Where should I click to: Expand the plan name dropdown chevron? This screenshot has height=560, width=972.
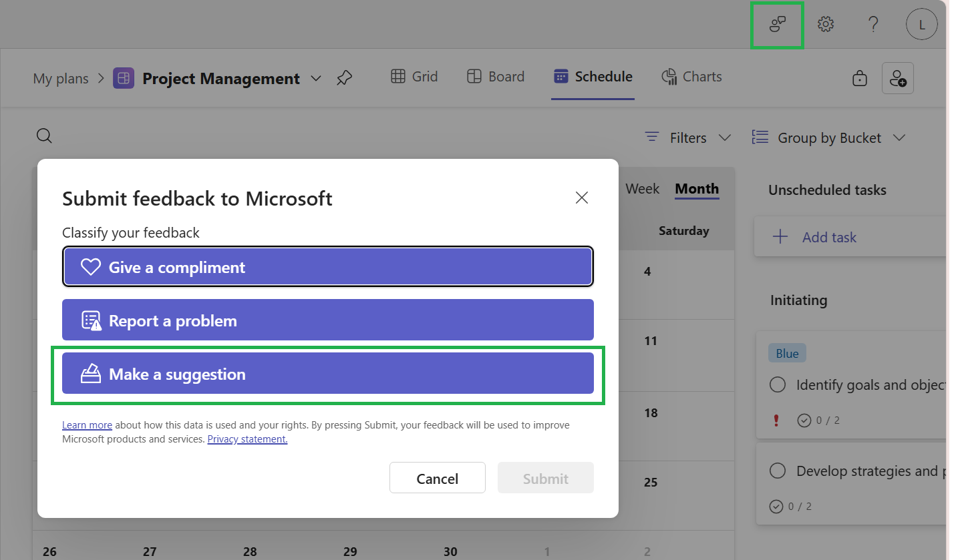316,79
